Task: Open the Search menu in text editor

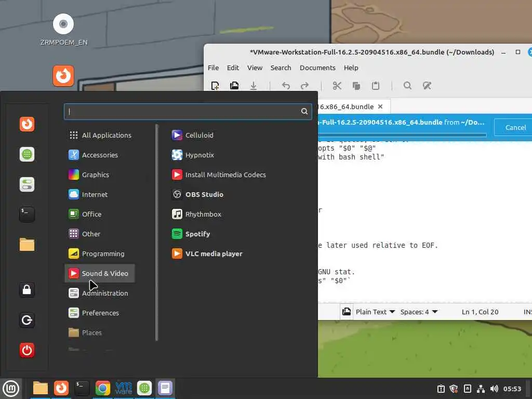Action: point(281,68)
